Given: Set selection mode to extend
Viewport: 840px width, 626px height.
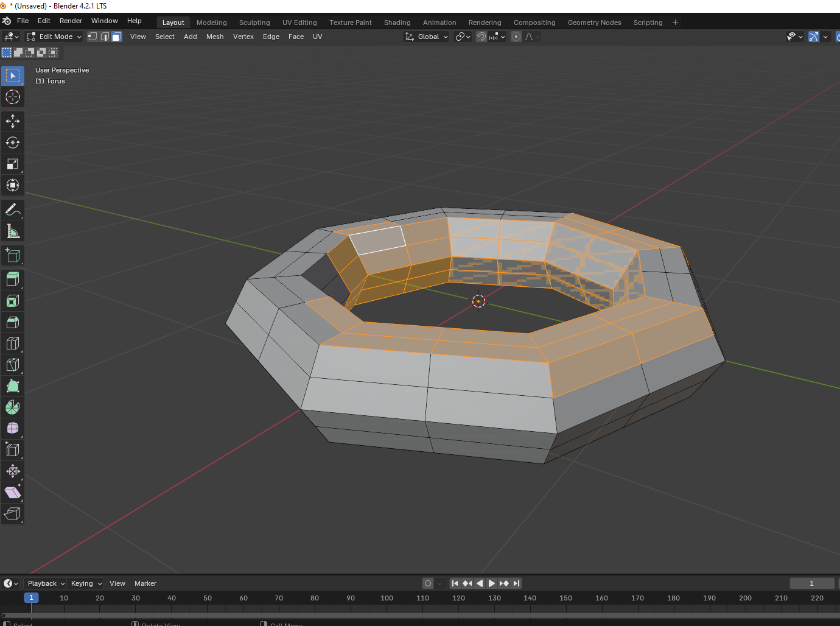Looking at the screenshot, I should coord(18,52).
